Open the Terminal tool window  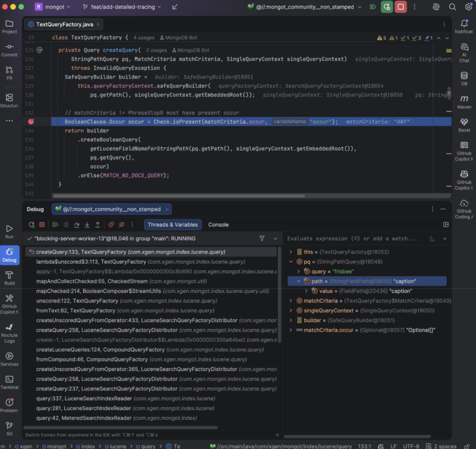(9, 382)
